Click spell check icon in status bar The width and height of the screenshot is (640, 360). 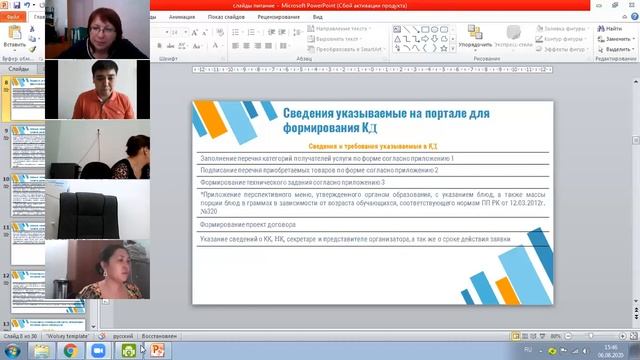[x=102, y=336]
